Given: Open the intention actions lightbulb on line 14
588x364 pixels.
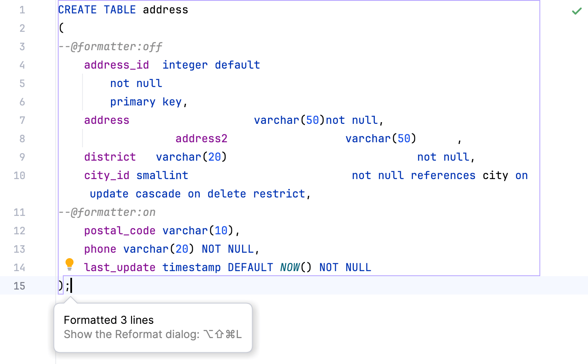Looking at the screenshot, I should pos(69,264).
